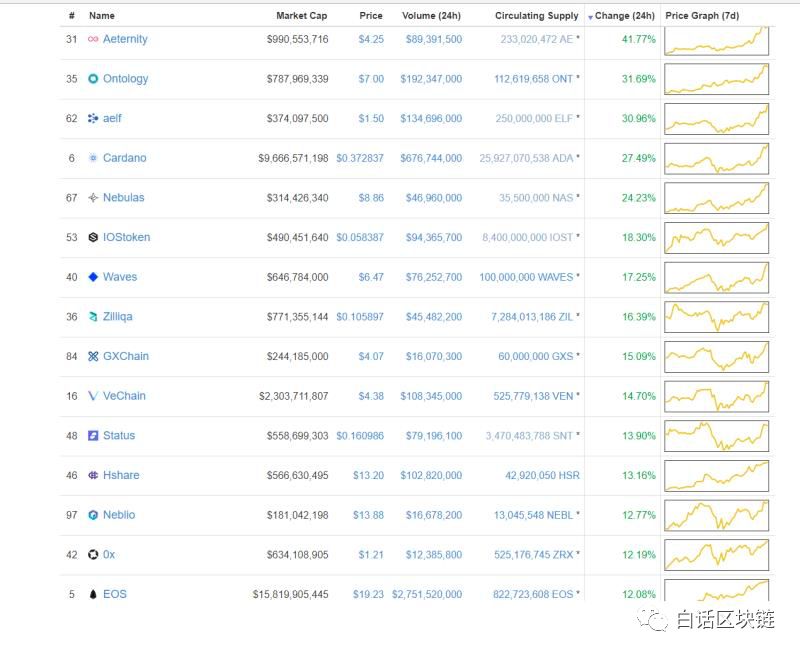The width and height of the screenshot is (800, 654).
Task: Click VeChain volume $108,345,000
Action: tap(431, 396)
